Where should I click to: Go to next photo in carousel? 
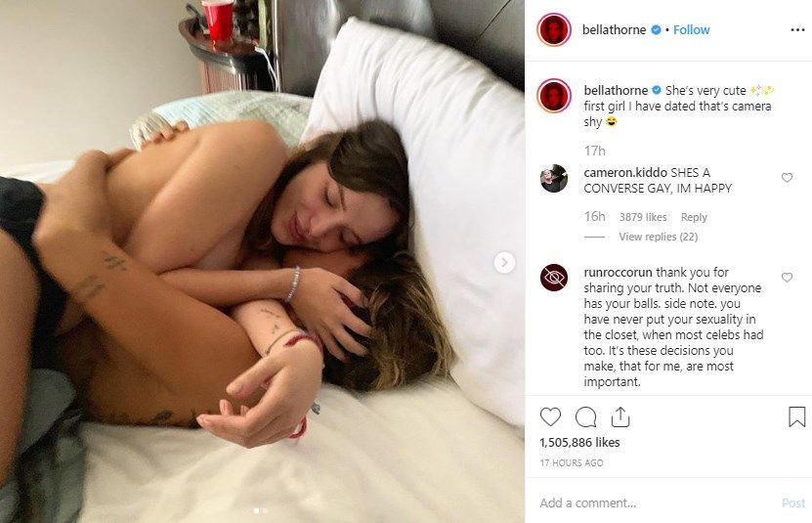click(x=504, y=262)
